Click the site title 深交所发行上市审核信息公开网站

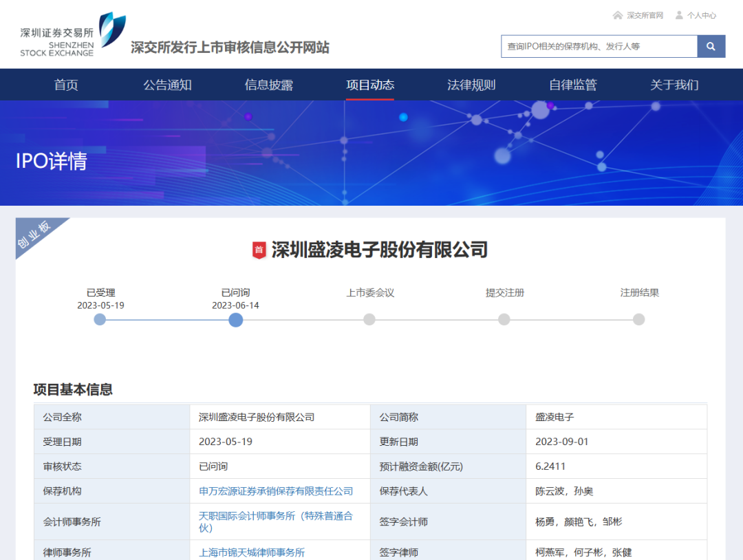230,47
